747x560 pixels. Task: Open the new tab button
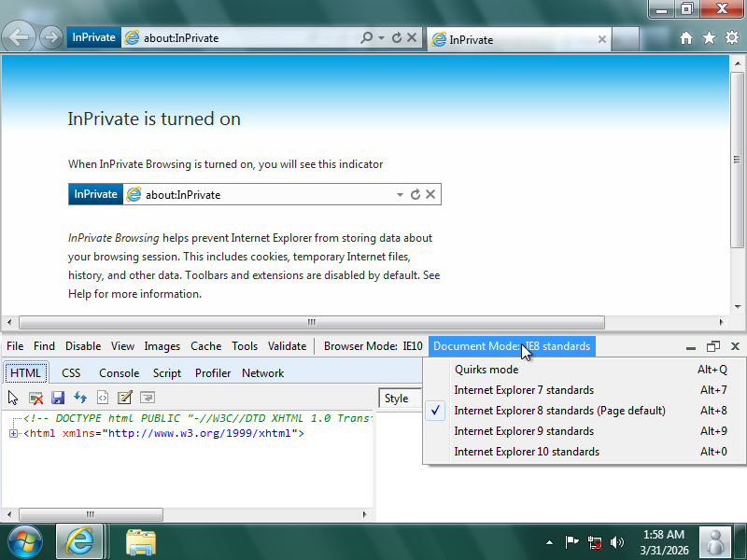625,39
